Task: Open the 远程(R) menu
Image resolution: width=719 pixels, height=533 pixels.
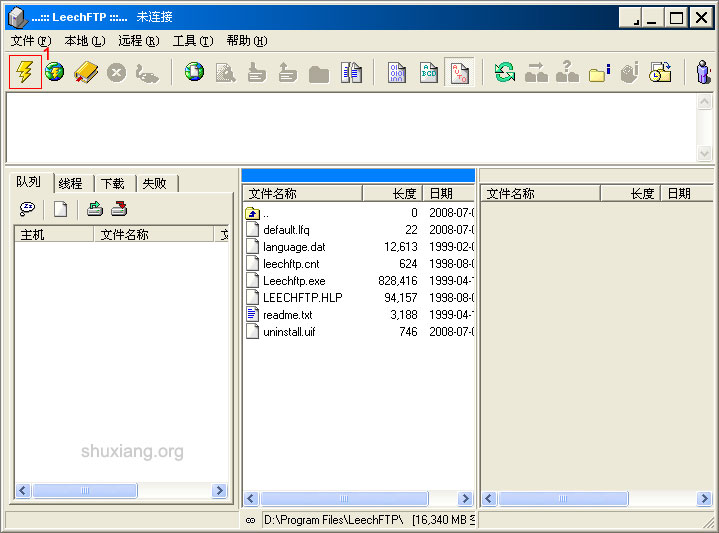Action: coord(139,41)
